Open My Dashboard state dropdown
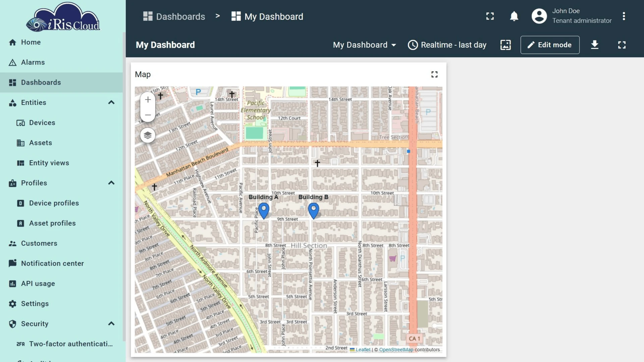644x362 pixels. click(365, 45)
